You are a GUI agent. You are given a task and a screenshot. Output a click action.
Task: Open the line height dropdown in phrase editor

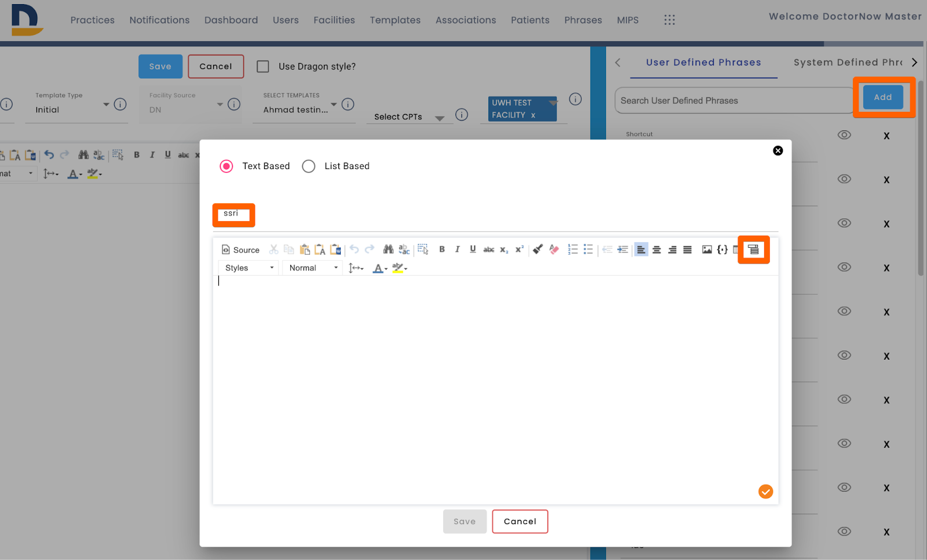356,268
